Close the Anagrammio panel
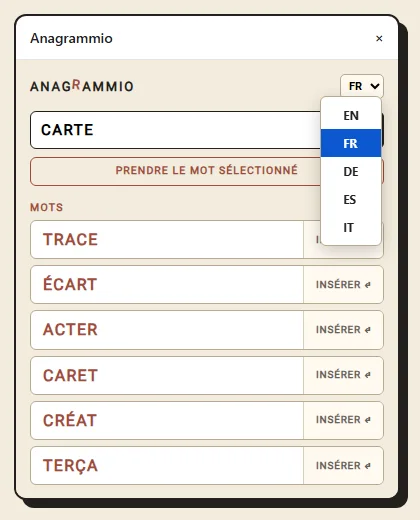The width and height of the screenshot is (420, 520). click(x=379, y=39)
